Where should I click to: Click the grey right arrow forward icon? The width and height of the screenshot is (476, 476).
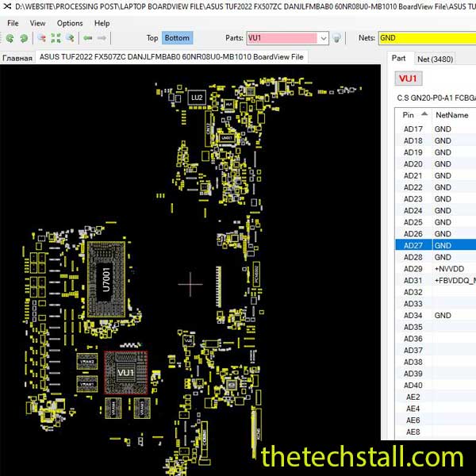pos(102,38)
